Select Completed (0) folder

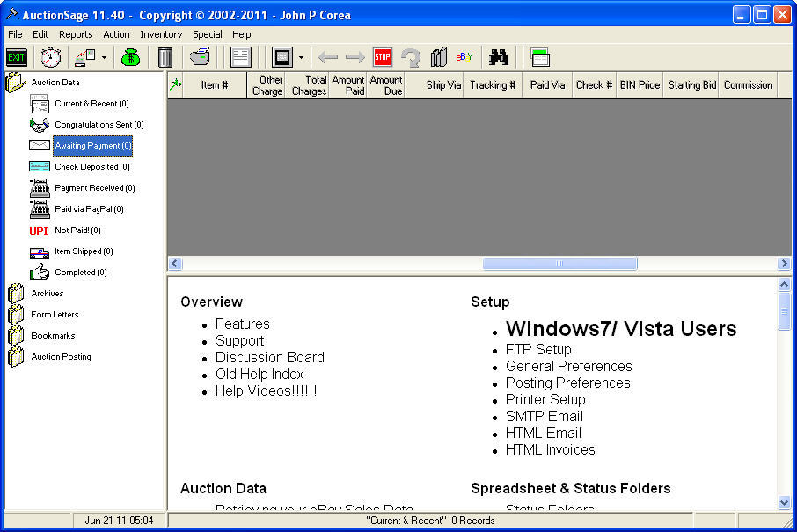click(81, 273)
